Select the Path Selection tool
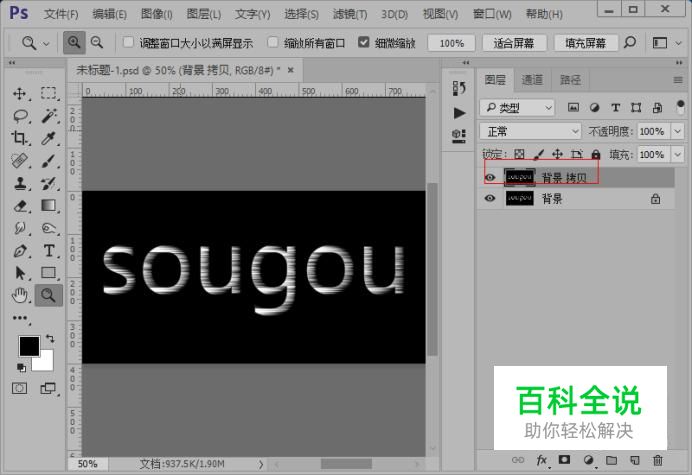 coord(19,273)
